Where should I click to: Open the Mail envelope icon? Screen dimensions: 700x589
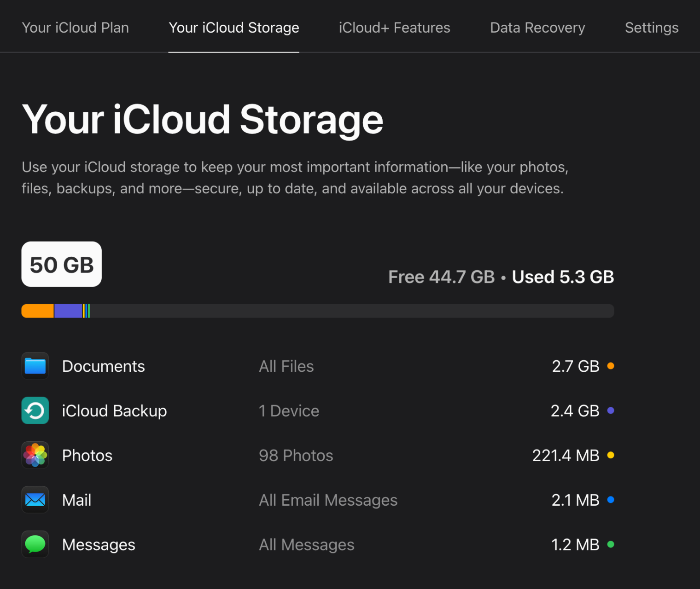click(35, 500)
